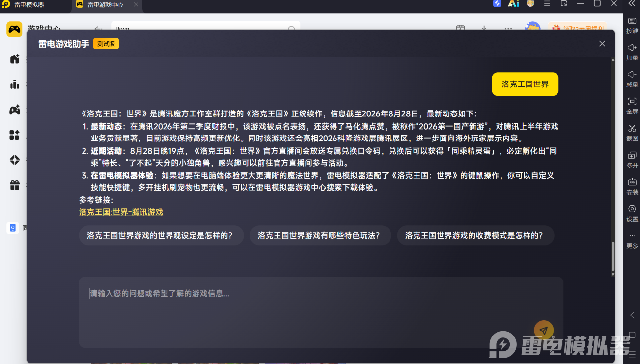Ask the 收费模式是怎样的 suggested question
The width and height of the screenshot is (640, 364).
[475, 235]
